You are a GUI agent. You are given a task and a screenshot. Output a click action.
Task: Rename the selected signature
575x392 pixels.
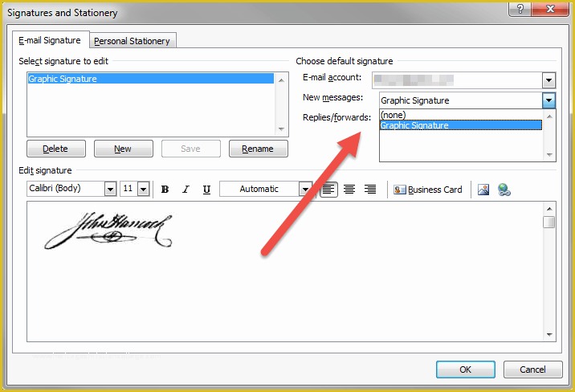coord(258,149)
